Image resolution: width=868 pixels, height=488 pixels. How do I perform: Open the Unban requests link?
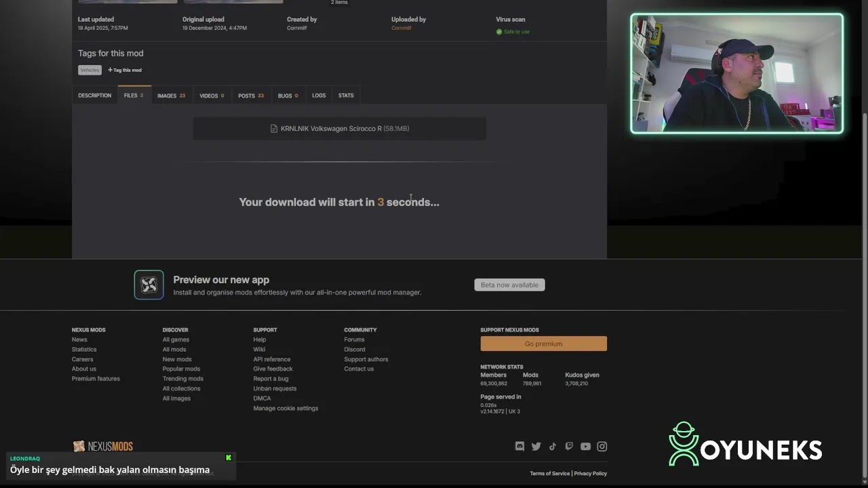point(275,388)
